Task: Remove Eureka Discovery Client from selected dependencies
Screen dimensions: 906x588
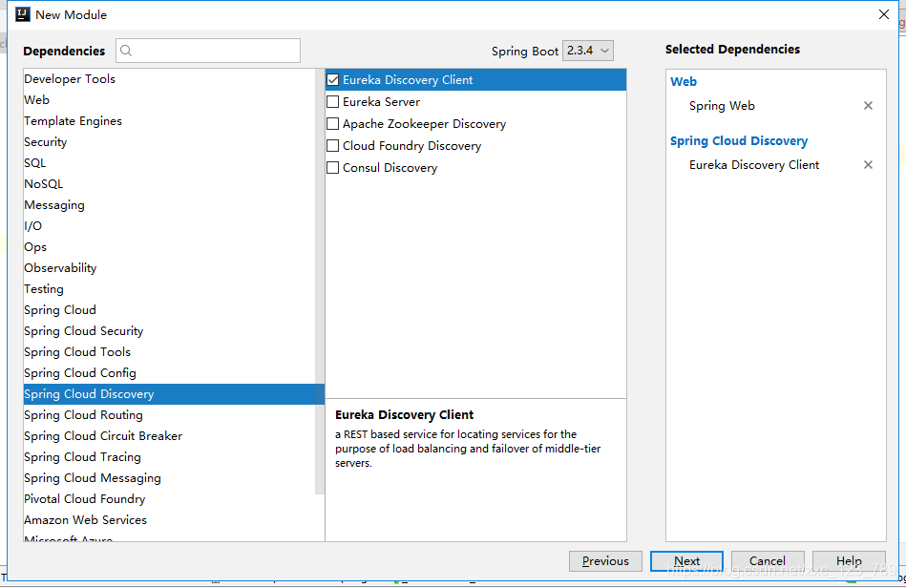Action: [868, 164]
